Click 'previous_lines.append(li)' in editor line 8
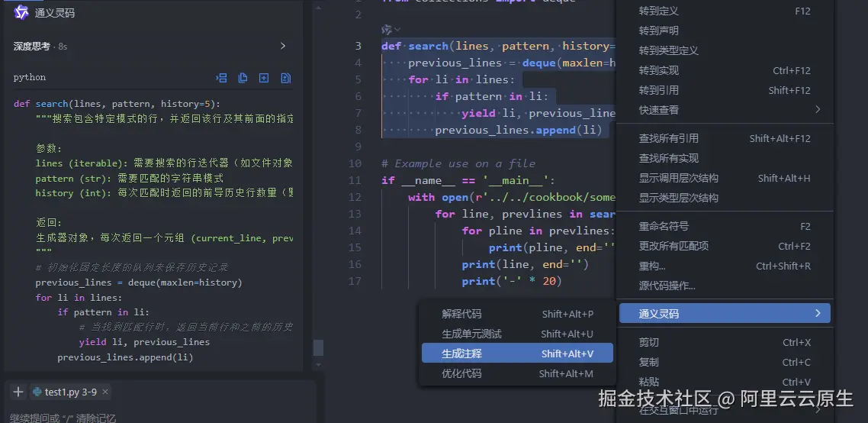This screenshot has height=423, width=868. pyautogui.click(x=518, y=130)
